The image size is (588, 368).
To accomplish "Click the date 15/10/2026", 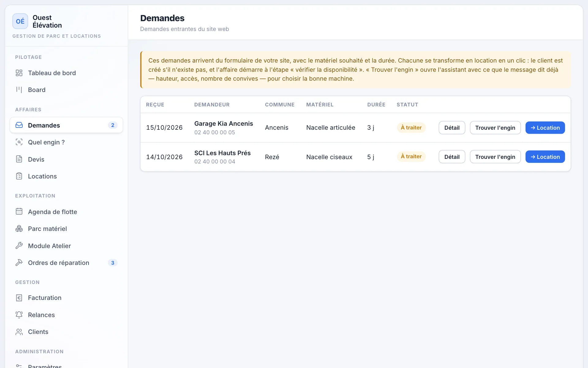I will (164, 128).
